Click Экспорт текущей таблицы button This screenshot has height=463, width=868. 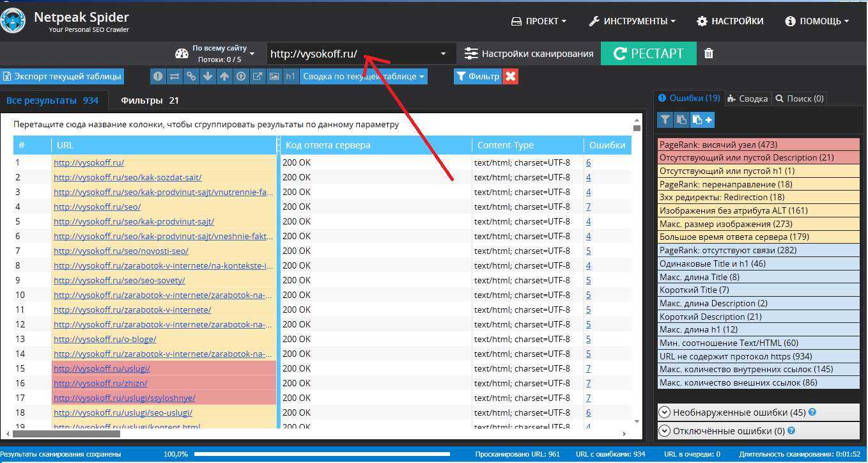pyautogui.click(x=62, y=77)
